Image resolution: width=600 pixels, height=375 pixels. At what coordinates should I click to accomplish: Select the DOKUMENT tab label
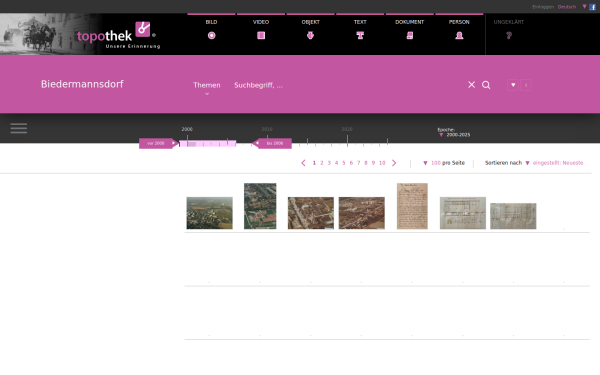click(x=409, y=22)
